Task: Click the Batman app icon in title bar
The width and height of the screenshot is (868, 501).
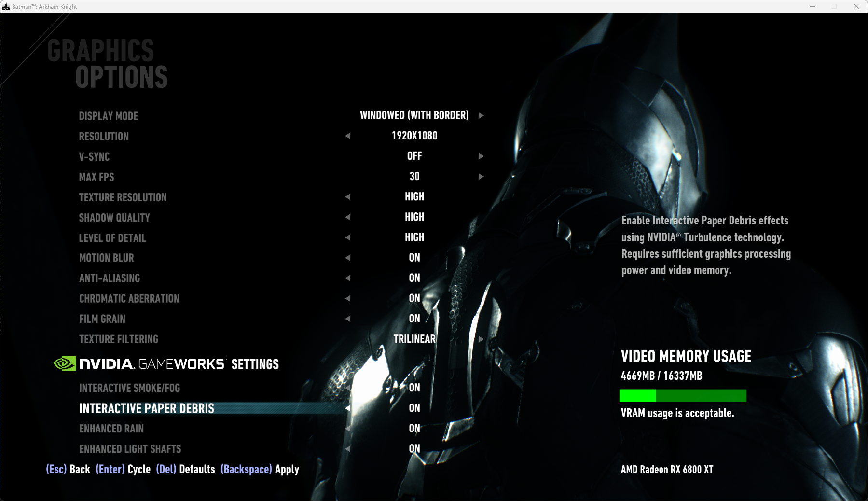Action: (6, 6)
